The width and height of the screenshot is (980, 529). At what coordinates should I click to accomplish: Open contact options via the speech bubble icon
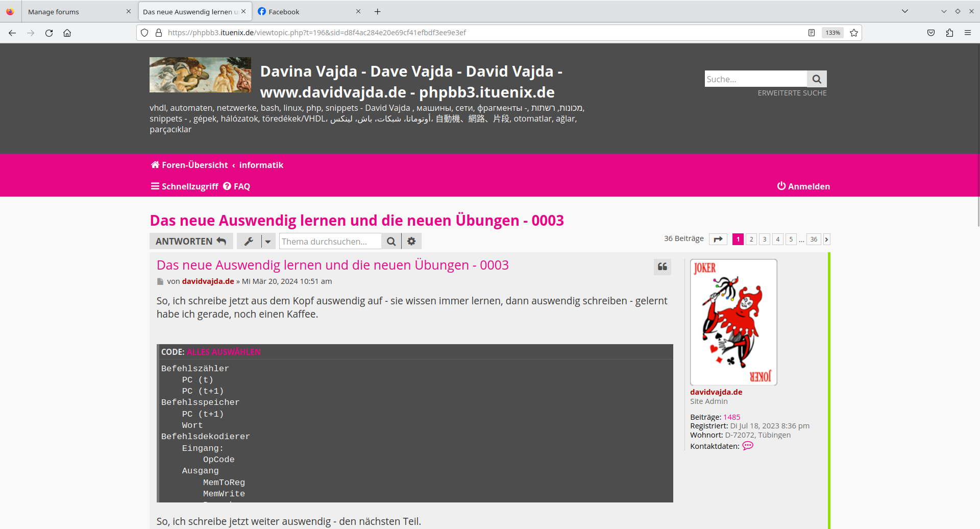[748, 445]
